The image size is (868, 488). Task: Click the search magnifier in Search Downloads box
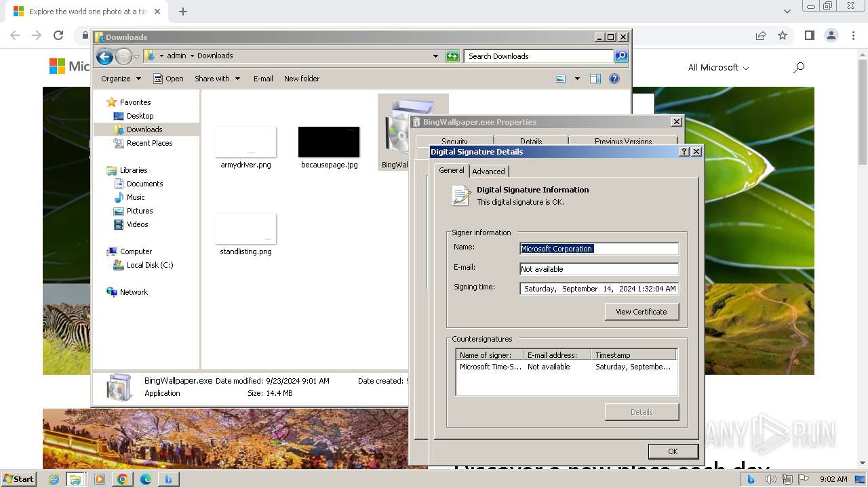(x=620, y=56)
